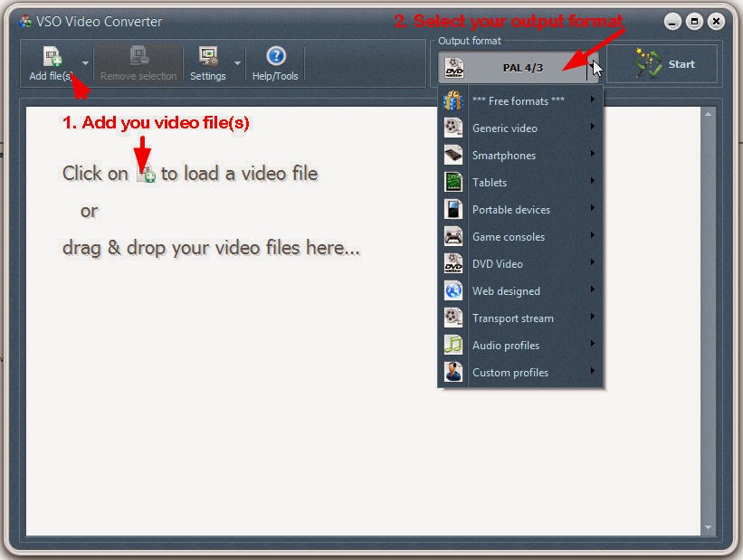Image resolution: width=743 pixels, height=560 pixels.
Task: Expand the Smartphones submenu arrow
Action: 592,154
